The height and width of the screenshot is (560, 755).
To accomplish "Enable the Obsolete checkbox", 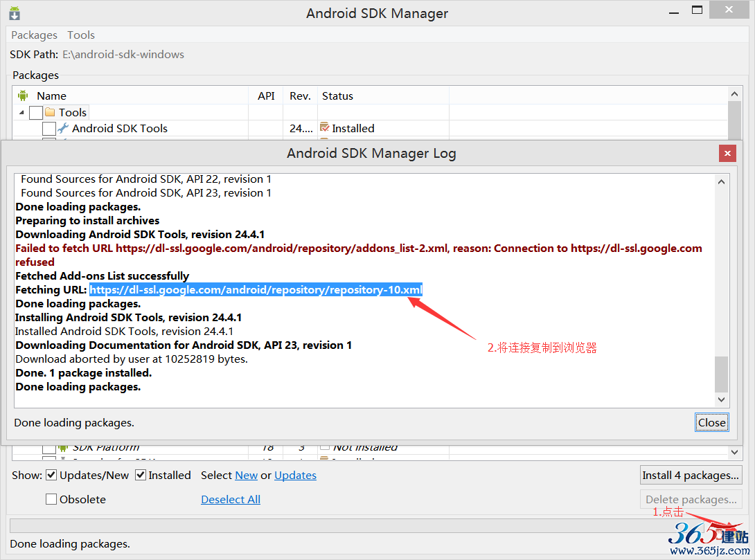I will click(x=51, y=499).
